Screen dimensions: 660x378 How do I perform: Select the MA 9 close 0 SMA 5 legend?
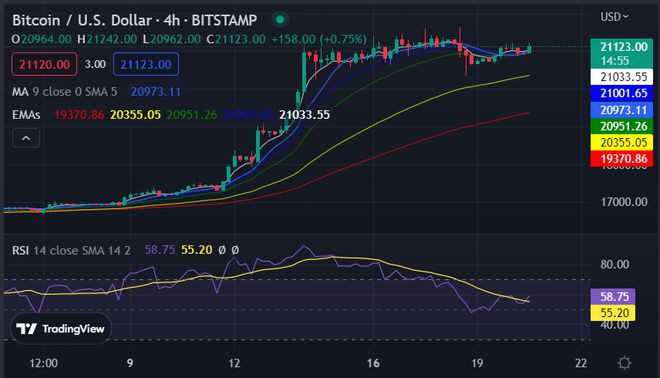[x=65, y=91]
